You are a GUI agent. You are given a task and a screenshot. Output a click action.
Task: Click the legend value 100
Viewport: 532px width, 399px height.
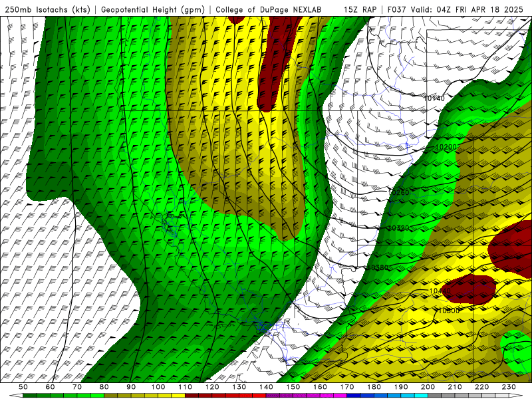tap(158, 387)
